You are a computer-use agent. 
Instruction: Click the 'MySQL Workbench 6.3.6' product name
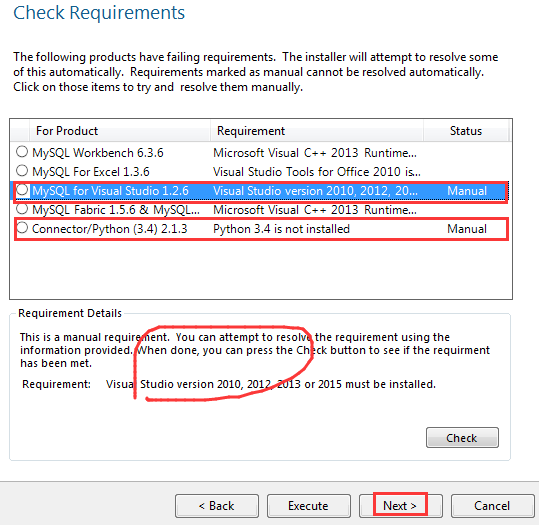[x=98, y=153]
